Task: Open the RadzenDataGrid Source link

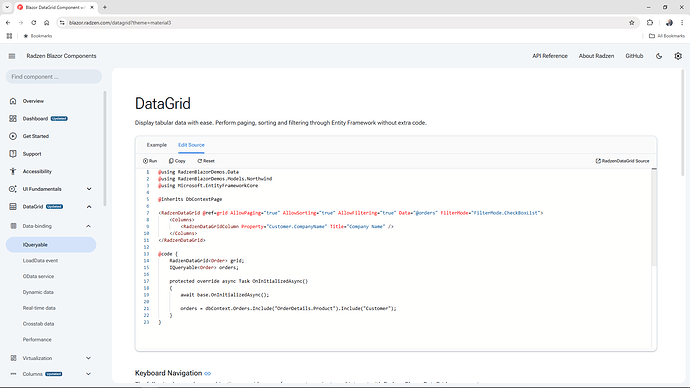Action: pyautogui.click(x=622, y=161)
